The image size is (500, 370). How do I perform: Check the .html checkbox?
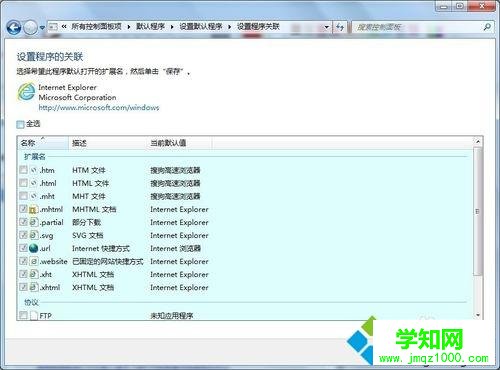(23, 183)
